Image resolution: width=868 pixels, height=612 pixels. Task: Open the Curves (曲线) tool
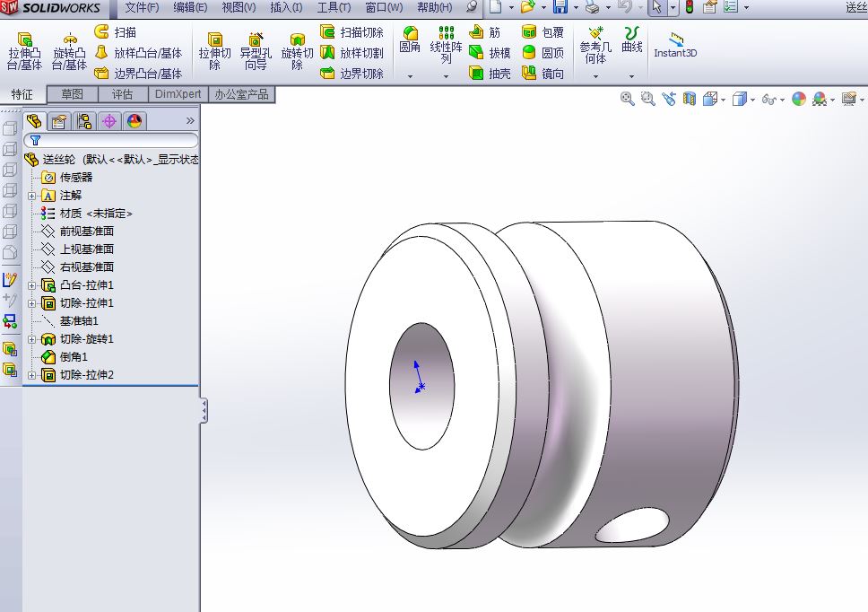(x=631, y=39)
